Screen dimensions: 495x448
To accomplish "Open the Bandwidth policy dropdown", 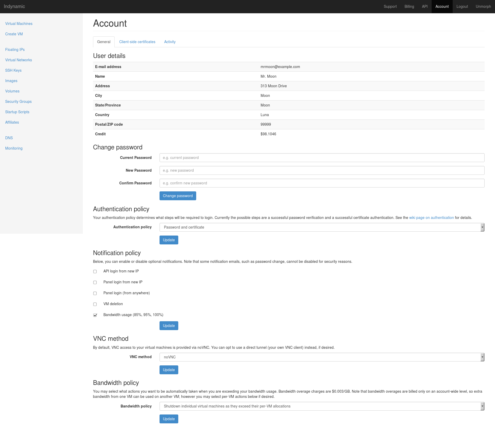I will [322, 406].
